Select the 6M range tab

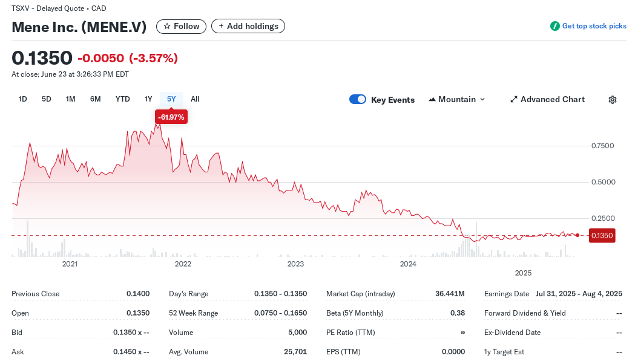[95, 99]
